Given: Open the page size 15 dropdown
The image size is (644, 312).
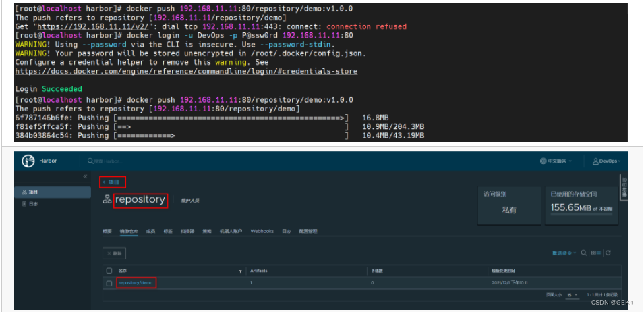Looking at the screenshot, I should [573, 295].
